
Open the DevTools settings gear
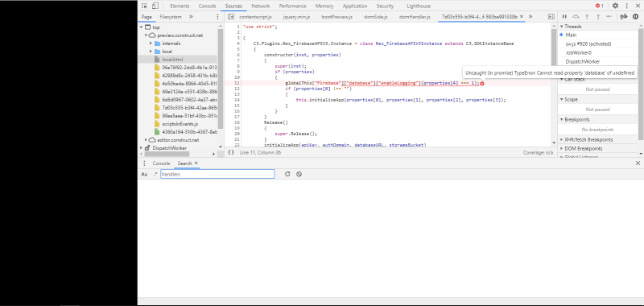coord(615,6)
